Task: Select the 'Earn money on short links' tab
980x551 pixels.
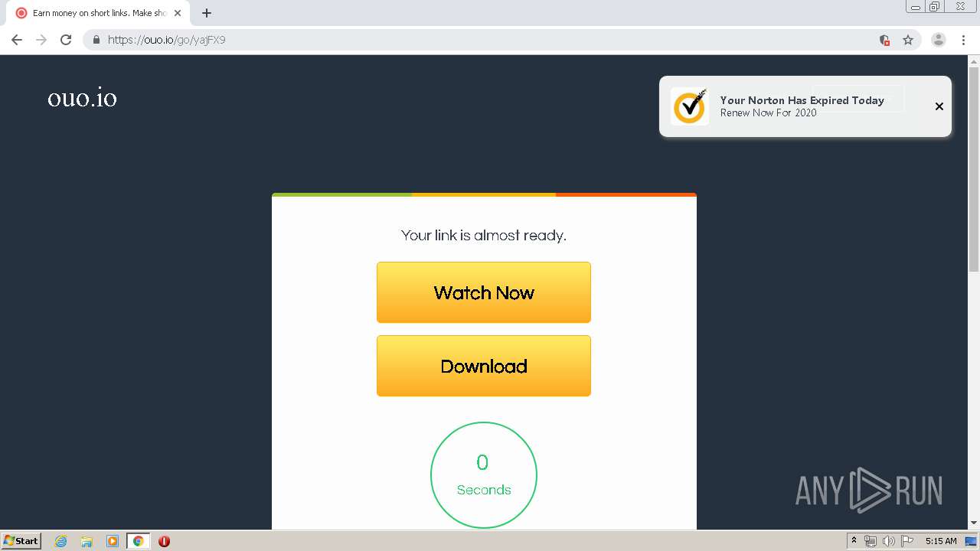Action: [97, 13]
